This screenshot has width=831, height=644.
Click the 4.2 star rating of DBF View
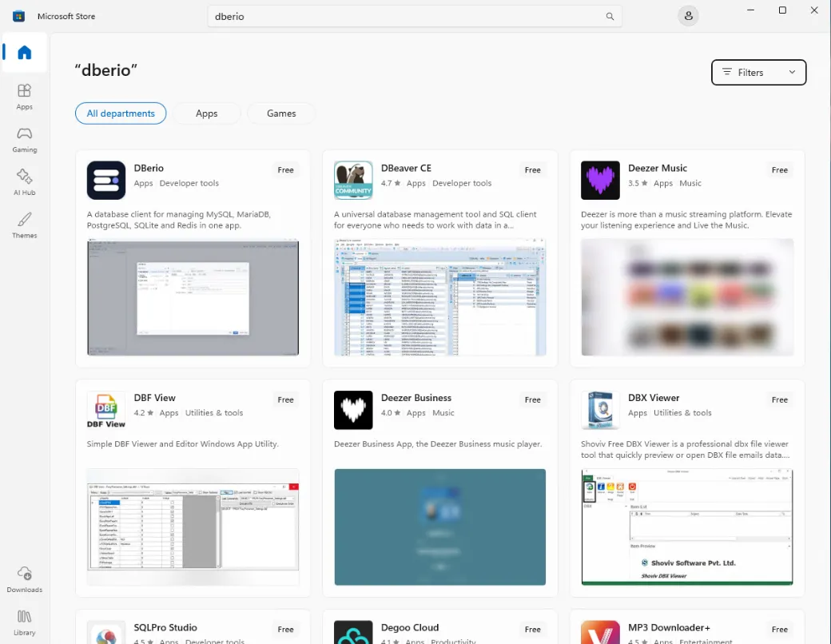click(x=144, y=412)
